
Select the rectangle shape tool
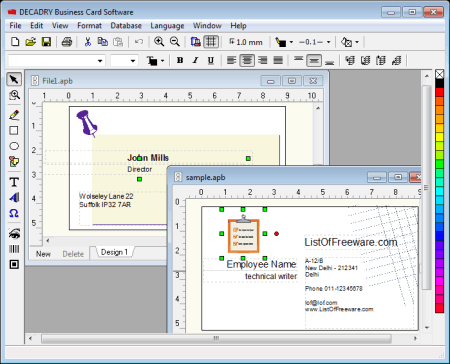pyautogui.click(x=14, y=130)
